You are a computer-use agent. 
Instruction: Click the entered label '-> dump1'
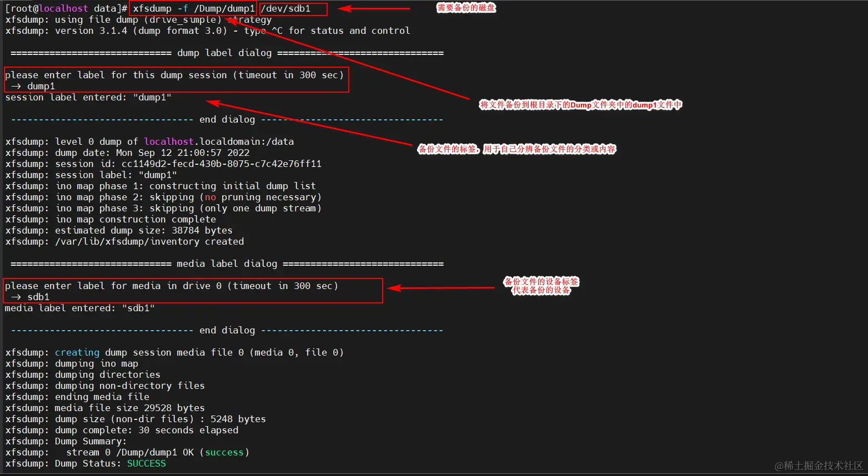click(33, 86)
